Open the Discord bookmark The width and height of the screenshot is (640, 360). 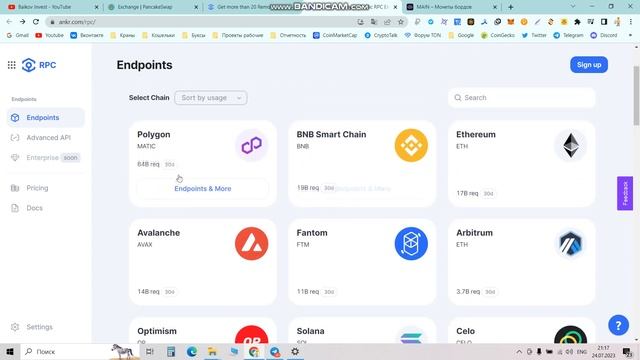click(x=604, y=36)
